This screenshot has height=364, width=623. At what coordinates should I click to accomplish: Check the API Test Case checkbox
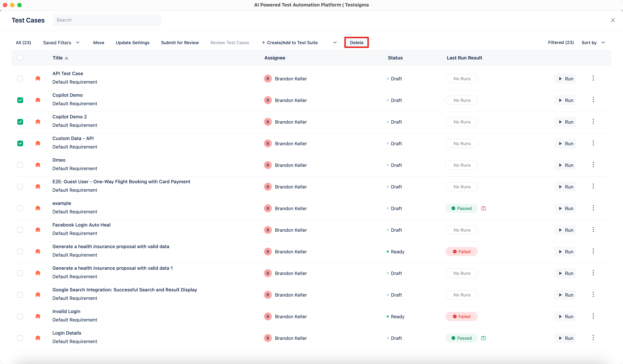tap(20, 79)
